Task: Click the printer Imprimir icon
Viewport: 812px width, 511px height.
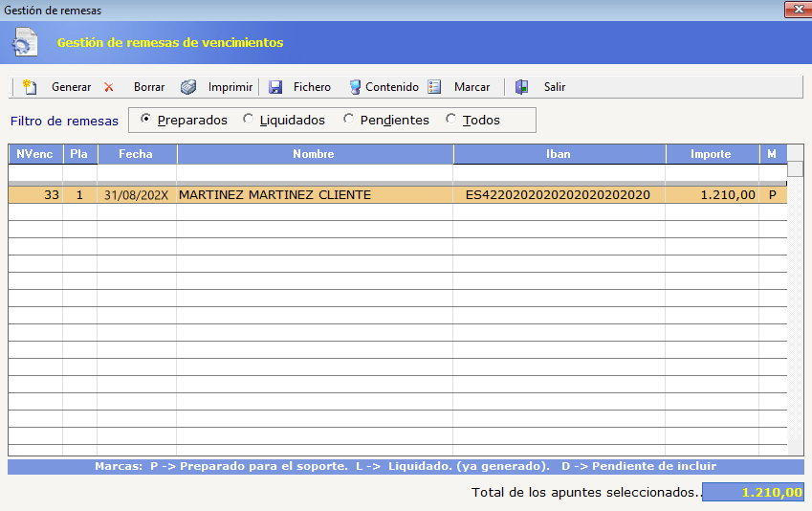Action: coord(188,87)
